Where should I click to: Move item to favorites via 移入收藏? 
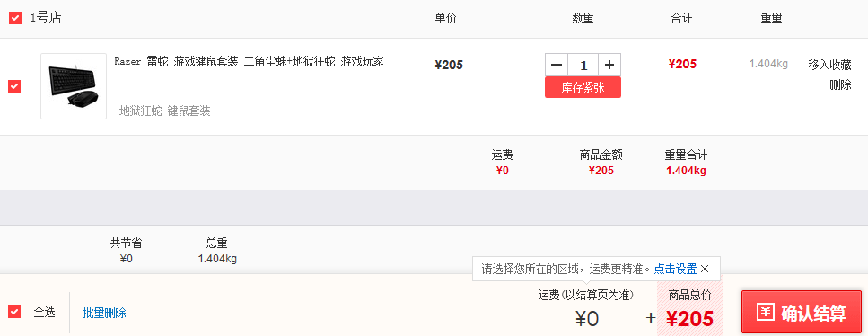829,65
